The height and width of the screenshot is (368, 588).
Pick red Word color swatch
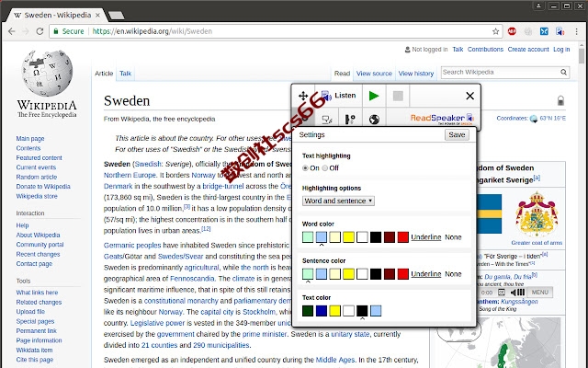pos(402,237)
